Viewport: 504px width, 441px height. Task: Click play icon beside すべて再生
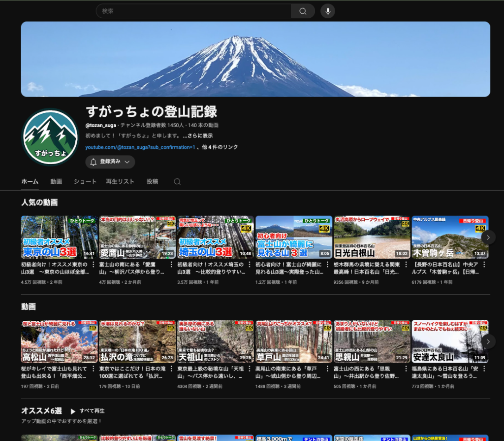[73, 411]
